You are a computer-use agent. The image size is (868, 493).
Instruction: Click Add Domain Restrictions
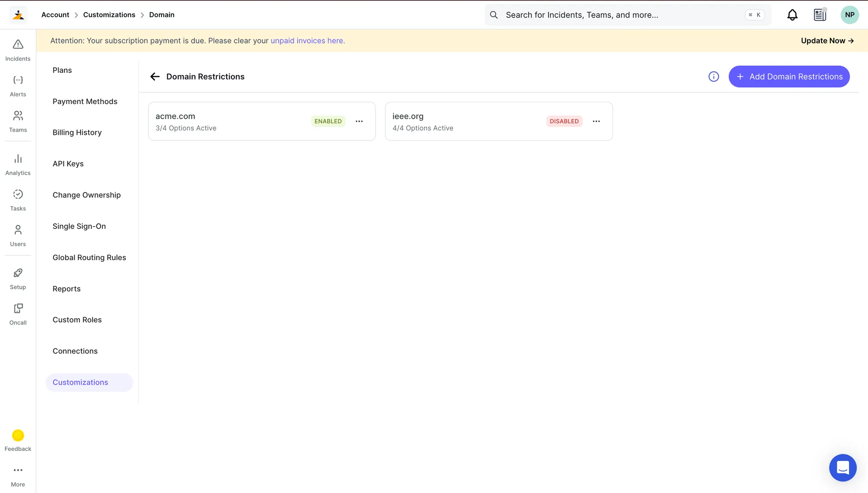(789, 76)
